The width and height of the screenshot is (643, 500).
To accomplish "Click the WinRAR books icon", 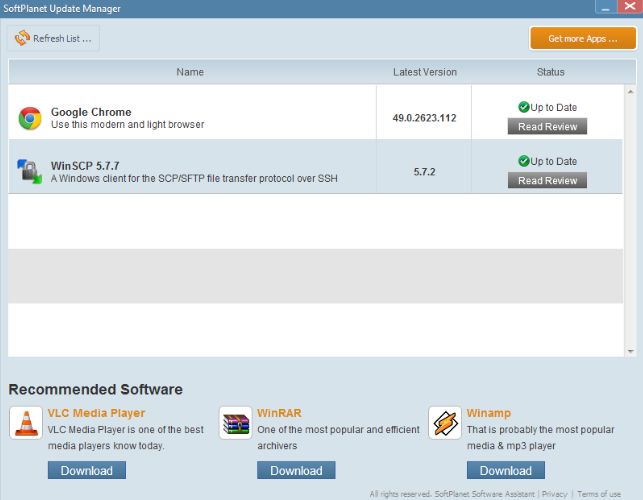I will click(235, 423).
